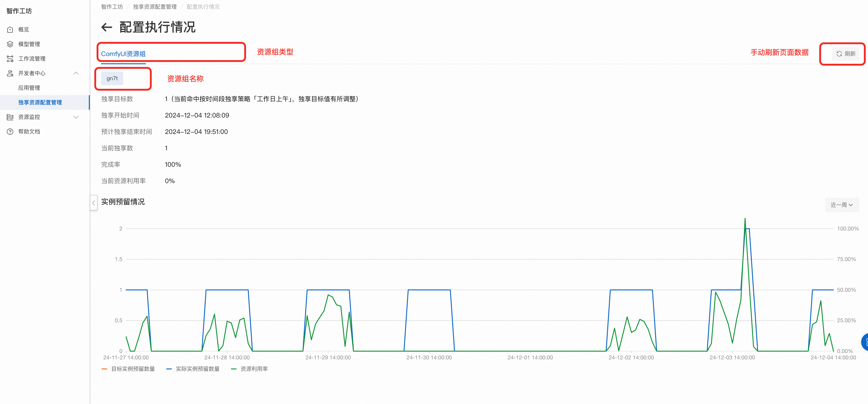Click the 帮助文档 question mark icon

click(10, 131)
